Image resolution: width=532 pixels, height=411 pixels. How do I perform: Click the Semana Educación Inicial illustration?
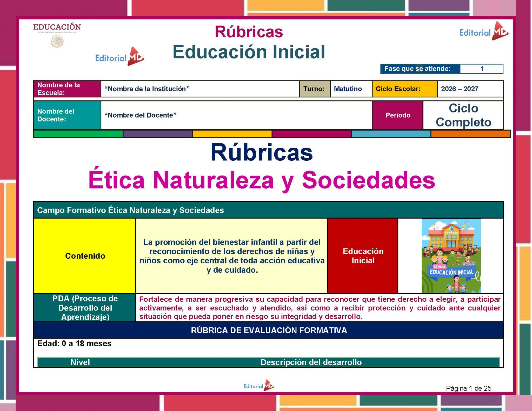pyautogui.click(x=451, y=256)
